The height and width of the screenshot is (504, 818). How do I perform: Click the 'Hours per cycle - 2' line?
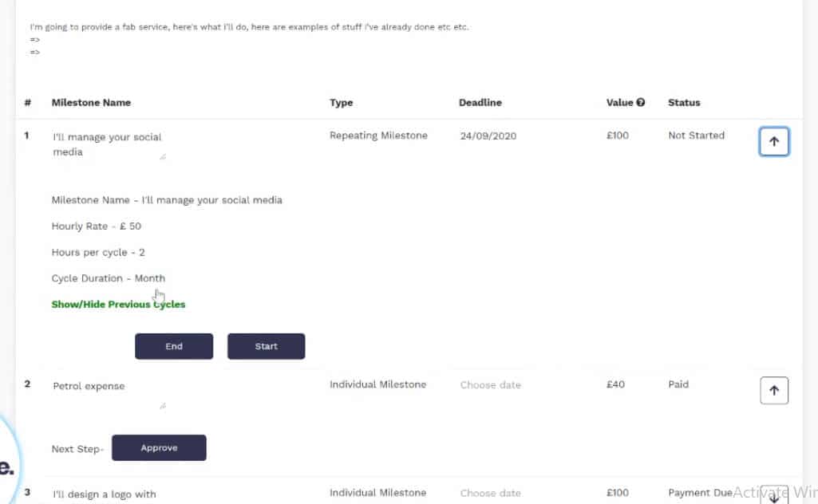tap(98, 252)
